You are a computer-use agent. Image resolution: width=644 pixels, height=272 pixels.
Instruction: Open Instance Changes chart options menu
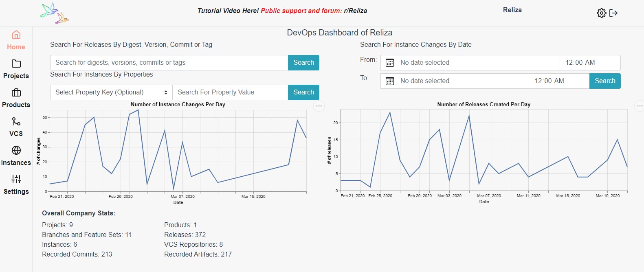(319, 106)
